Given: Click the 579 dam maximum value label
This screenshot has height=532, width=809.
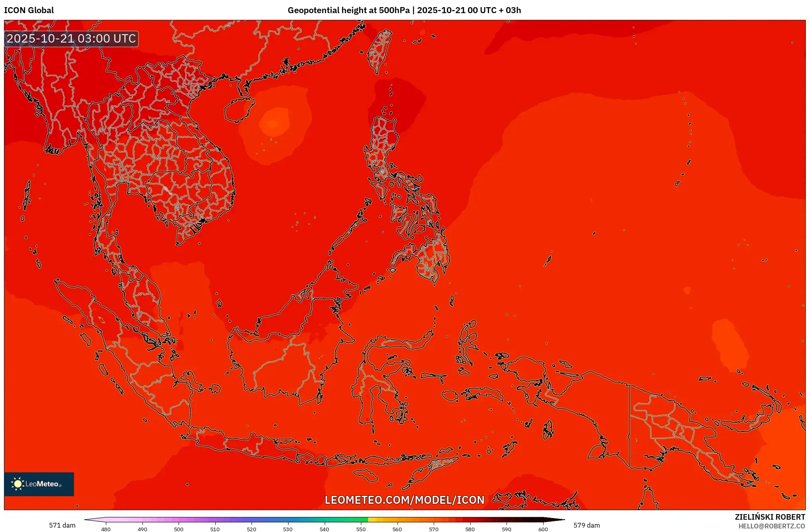Looking at the screenshot, I should click(586, 525).
